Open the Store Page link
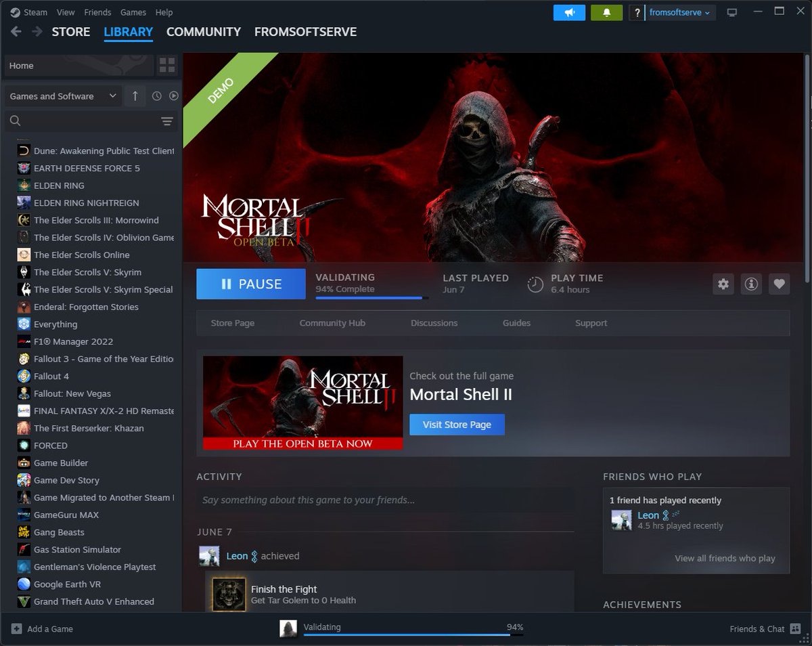812x646 pixels. [x=233, y=323]
